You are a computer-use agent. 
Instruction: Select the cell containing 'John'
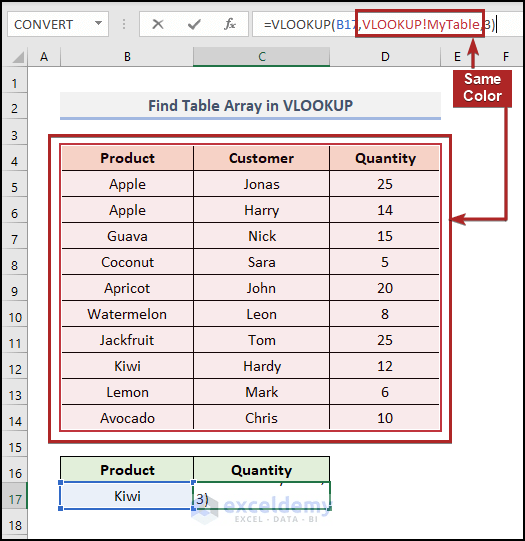point(261,288)
